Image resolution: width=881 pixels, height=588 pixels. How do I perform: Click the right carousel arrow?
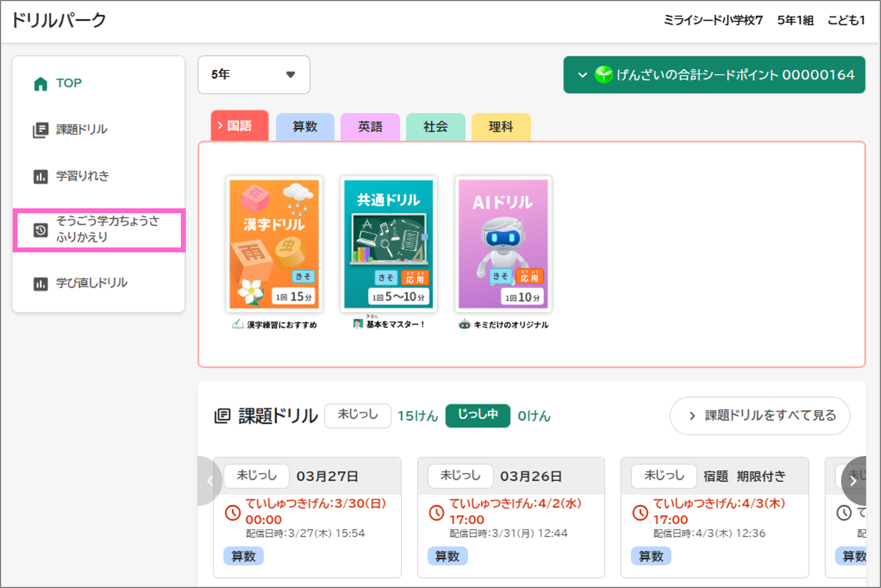pyautogui.click(x=853, y=481)
